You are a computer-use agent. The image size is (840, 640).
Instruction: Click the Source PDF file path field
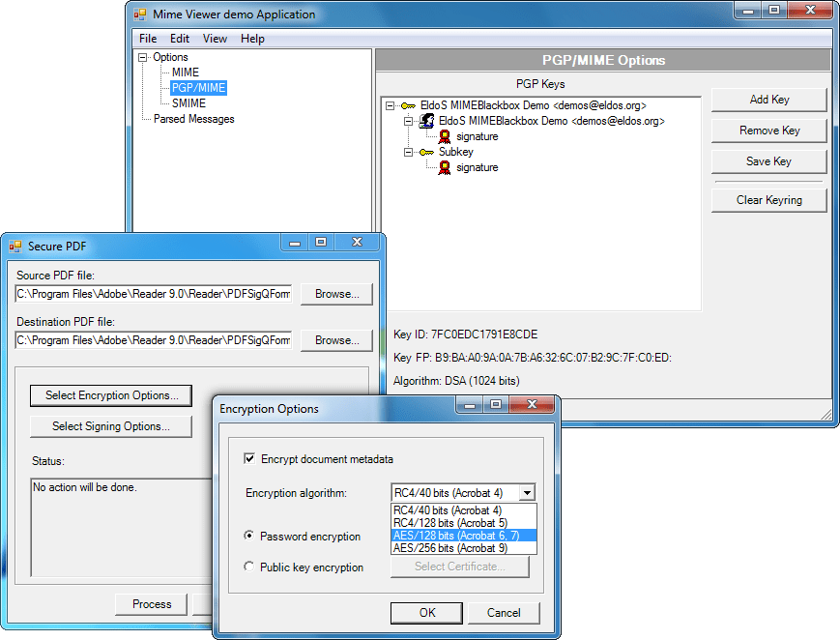[154, 294]
